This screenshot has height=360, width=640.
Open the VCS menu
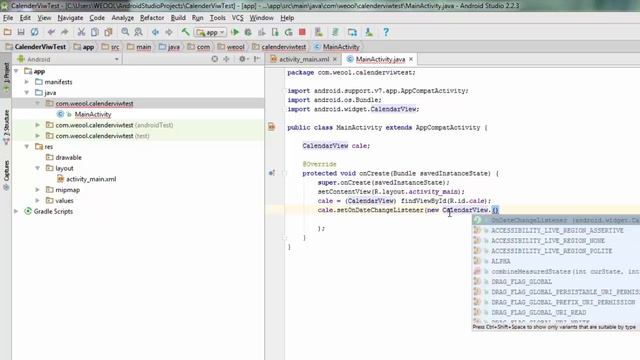[238, 18]
